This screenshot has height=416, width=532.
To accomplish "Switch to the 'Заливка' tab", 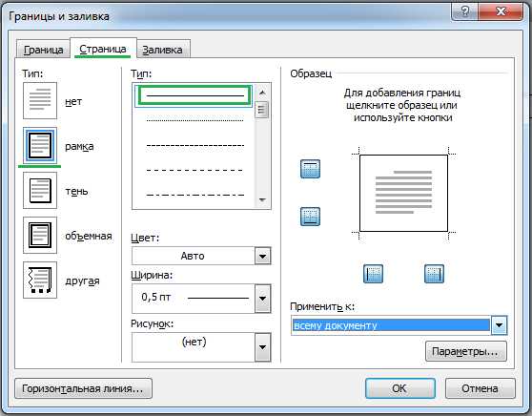I will 162,50.
